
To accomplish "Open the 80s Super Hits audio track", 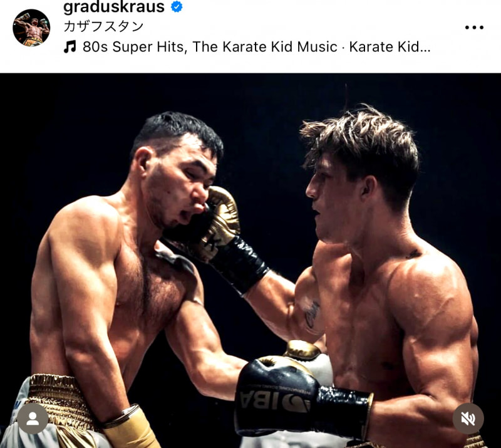I will click(133, 47).
